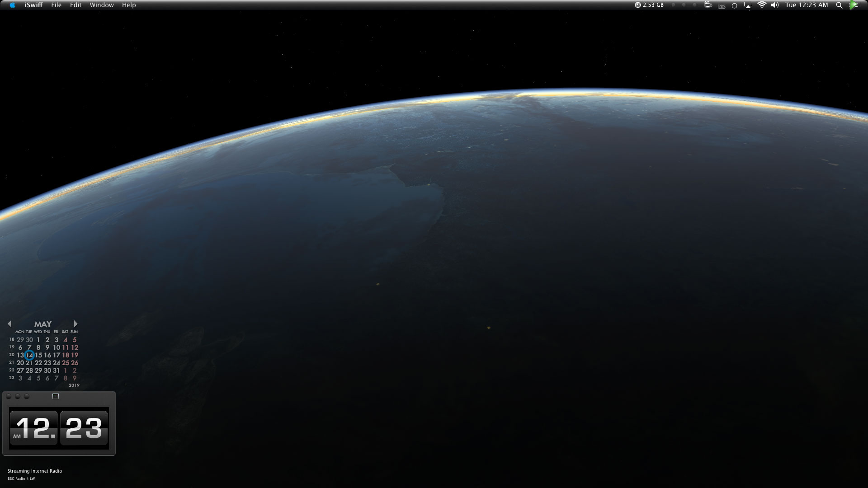Image resolution: width=868 pixels, height=488 pixels.
Task: Select May 11 in the calendar
Action: click(x=66, y=347)
